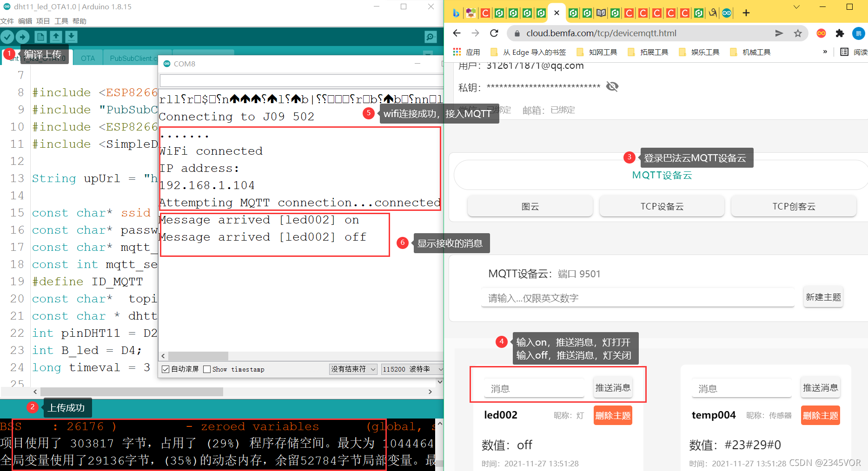Click the Arduino Verify checkmark button
Viewport: 868px width, 471px height.
click(x=7, y=37)
